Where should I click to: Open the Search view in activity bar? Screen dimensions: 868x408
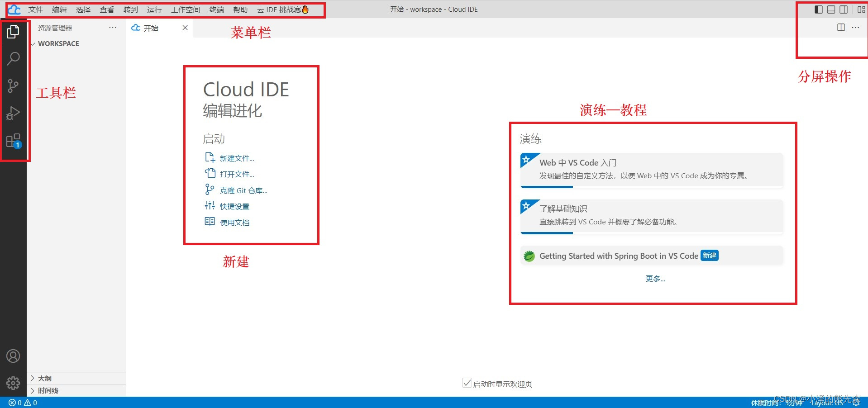(x=13, y=58)
